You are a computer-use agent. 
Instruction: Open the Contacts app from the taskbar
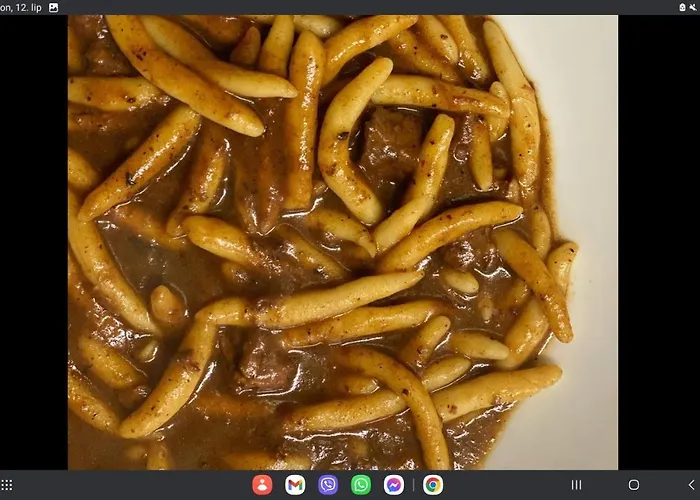click(262, 485)
